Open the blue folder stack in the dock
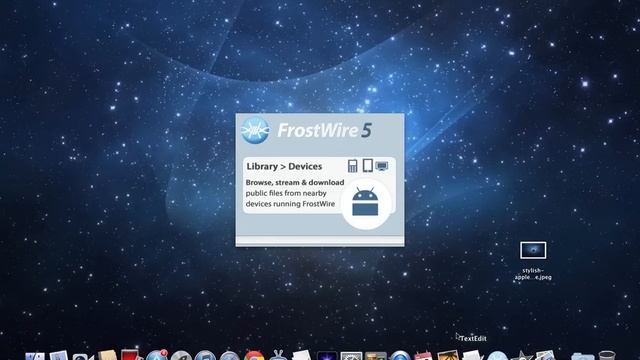640x360 pixels. 582,356
